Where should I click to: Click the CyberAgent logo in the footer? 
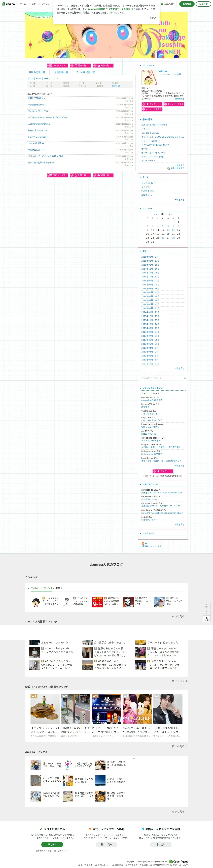tap(178, 862)
